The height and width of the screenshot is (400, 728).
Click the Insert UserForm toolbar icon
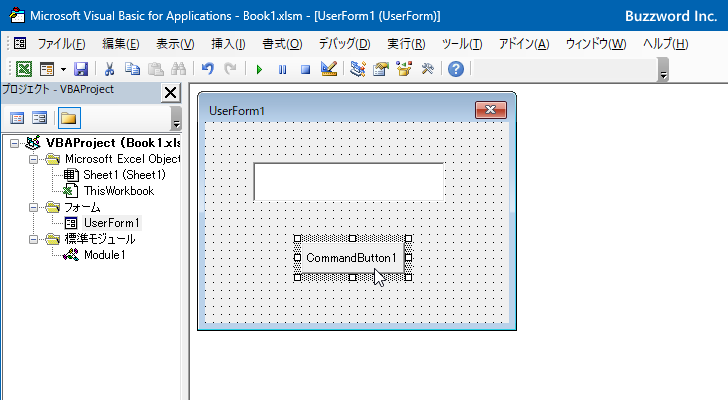(x=47, y=69)
